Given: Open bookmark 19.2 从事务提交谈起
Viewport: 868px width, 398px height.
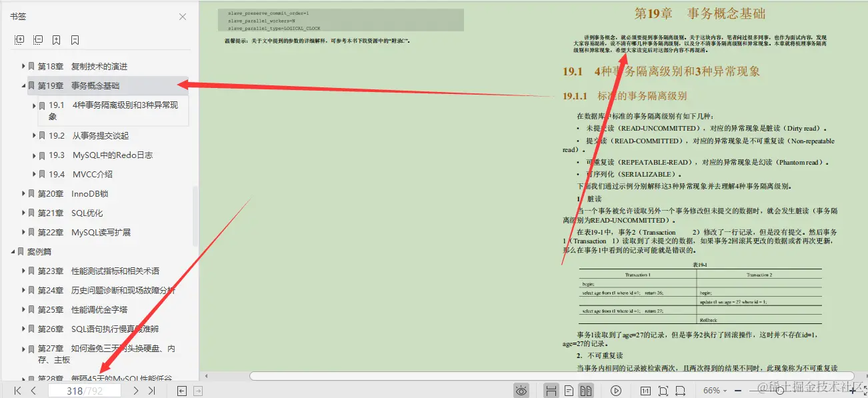Looking at the screenshot, I should 89,135.
